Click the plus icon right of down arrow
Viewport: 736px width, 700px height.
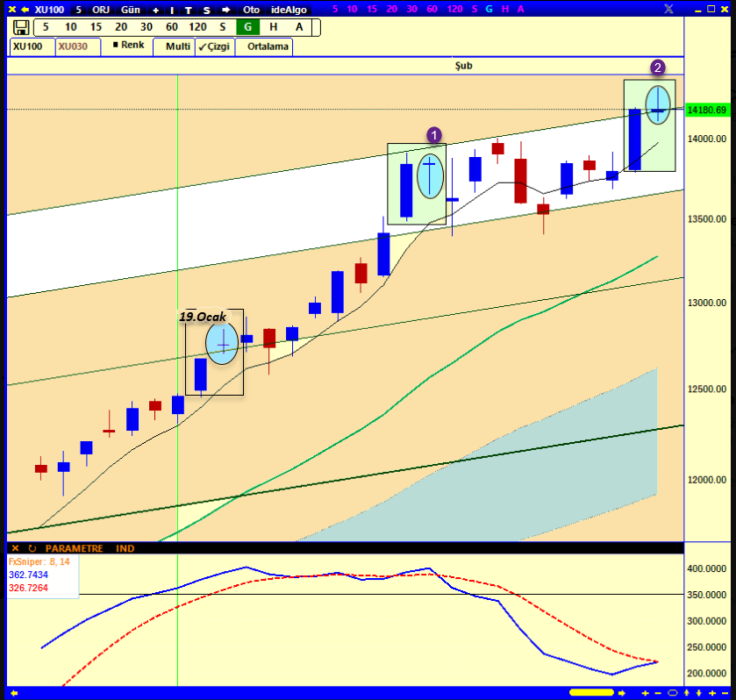click(712, 693)
